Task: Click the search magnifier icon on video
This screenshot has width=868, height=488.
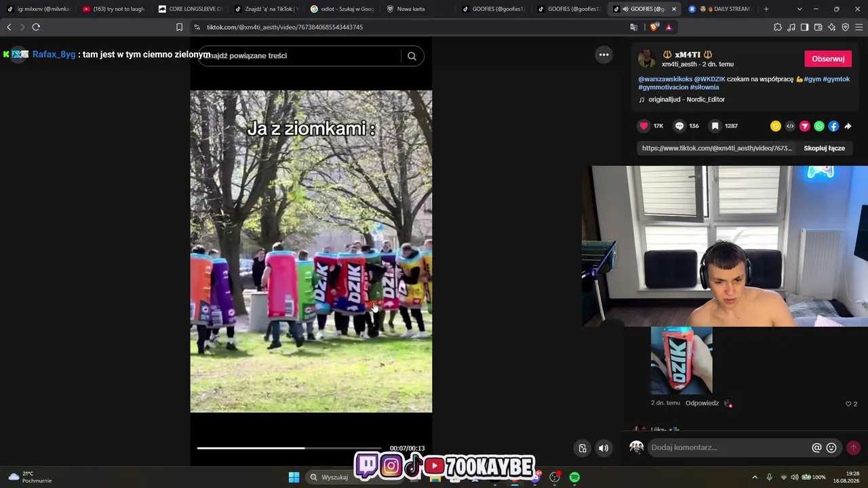Action: coord(412,56)
